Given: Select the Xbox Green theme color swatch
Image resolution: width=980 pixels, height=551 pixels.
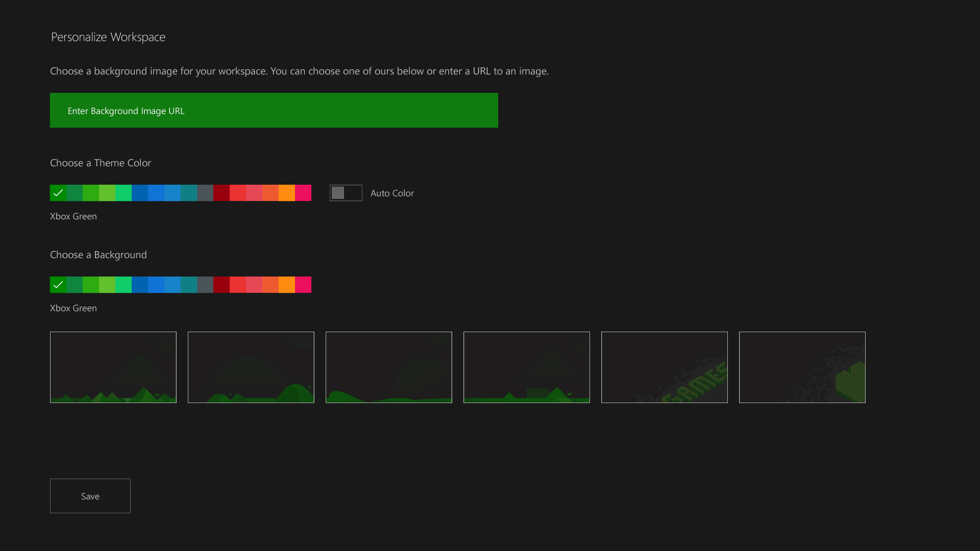Looking at the screenshot, I should tap(58, 193).
